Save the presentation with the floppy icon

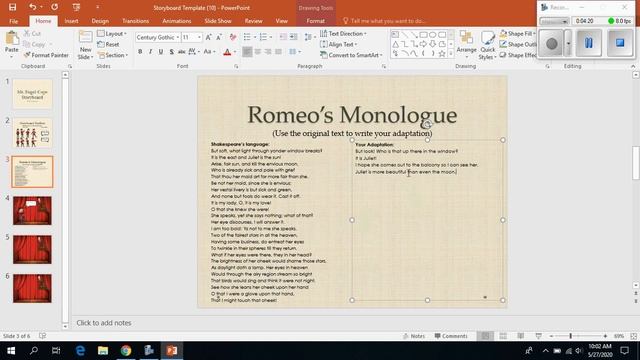click(13, 7)
